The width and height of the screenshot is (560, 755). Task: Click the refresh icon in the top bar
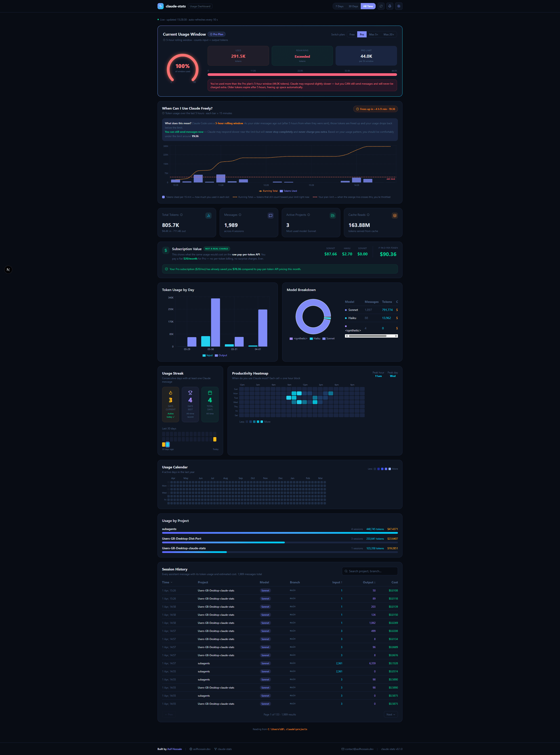coord(381,6)
